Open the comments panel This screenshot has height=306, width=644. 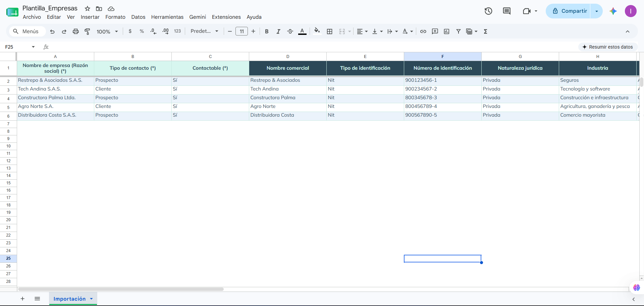coord(507,11)
